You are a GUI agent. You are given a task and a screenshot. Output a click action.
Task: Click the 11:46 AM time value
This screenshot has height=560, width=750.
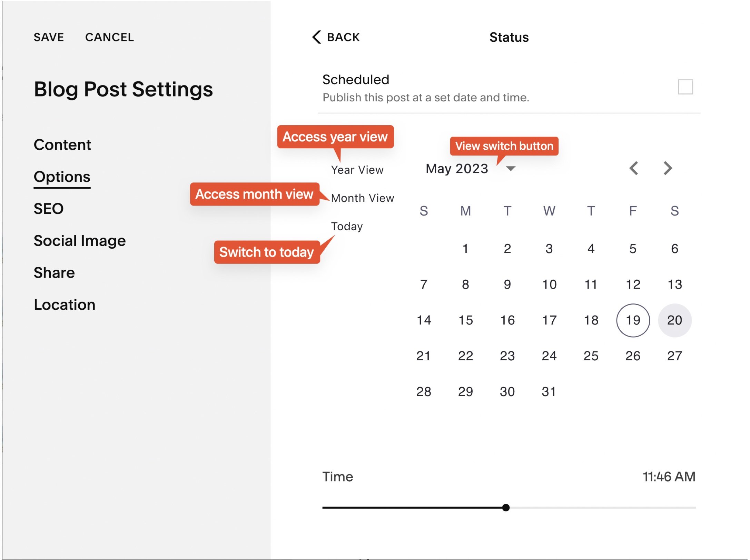coord(669,477)
